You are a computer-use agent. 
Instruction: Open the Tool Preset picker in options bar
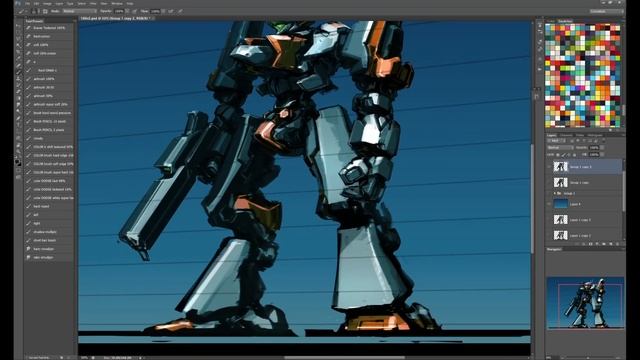tap(21, 11)
